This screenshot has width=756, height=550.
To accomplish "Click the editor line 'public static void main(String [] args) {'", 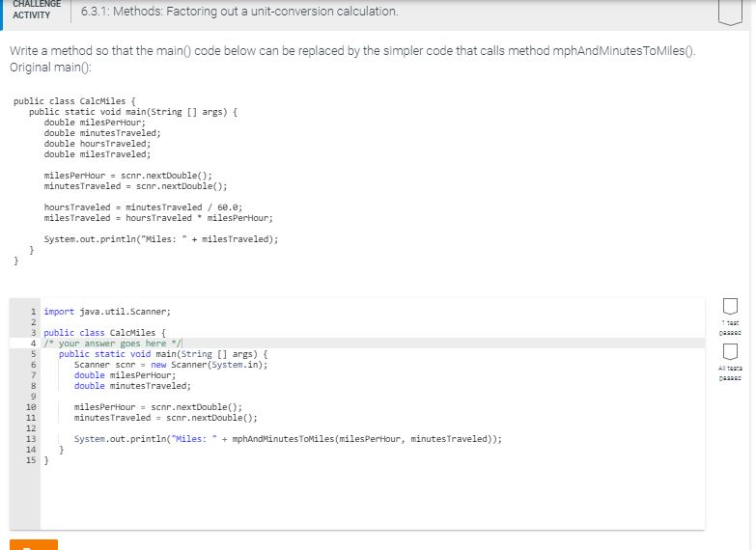I will 163,354.
